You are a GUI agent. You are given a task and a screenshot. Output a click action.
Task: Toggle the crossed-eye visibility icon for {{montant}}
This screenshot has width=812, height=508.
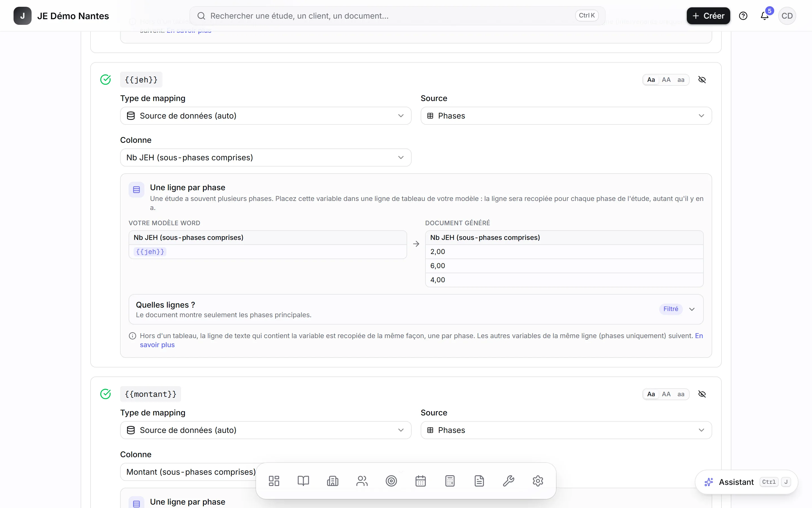pos(702,394)
